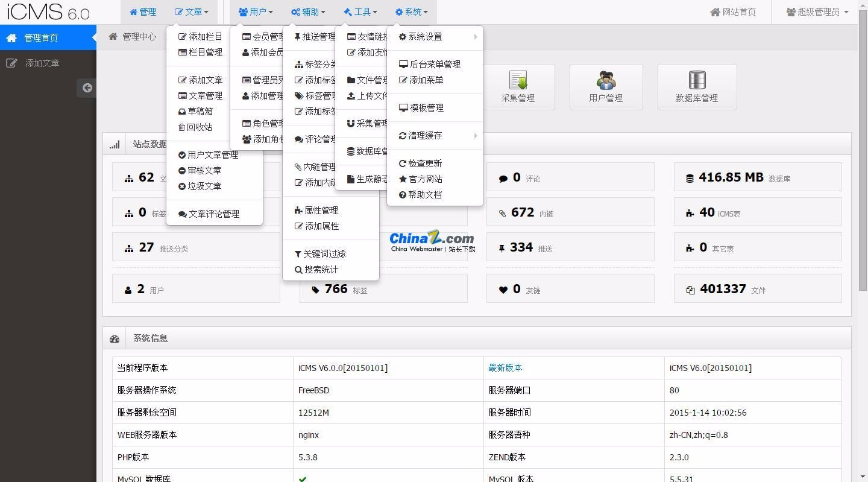Click the pin icon next to 推送管理
The width and height of the screenshot is (868, 482).
coord(297,37)
